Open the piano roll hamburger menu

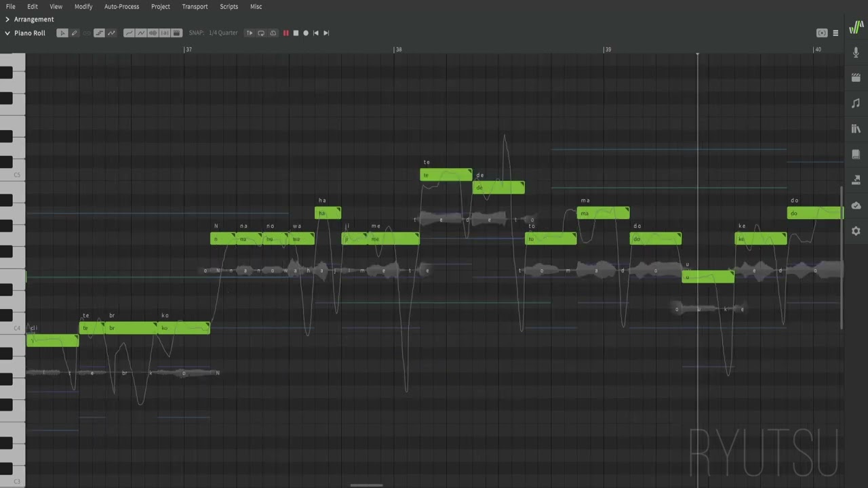[835, 33]
